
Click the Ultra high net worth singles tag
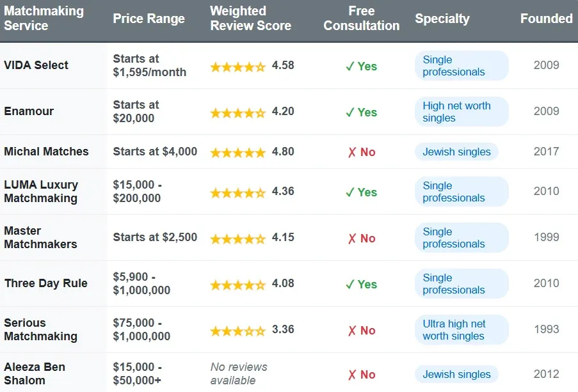coord(461,330)
